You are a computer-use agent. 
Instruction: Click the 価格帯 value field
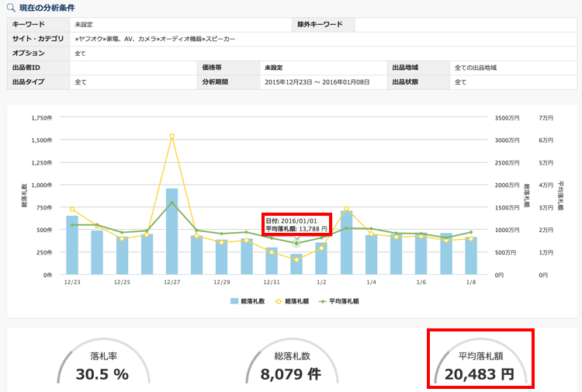tap(272, 68)
